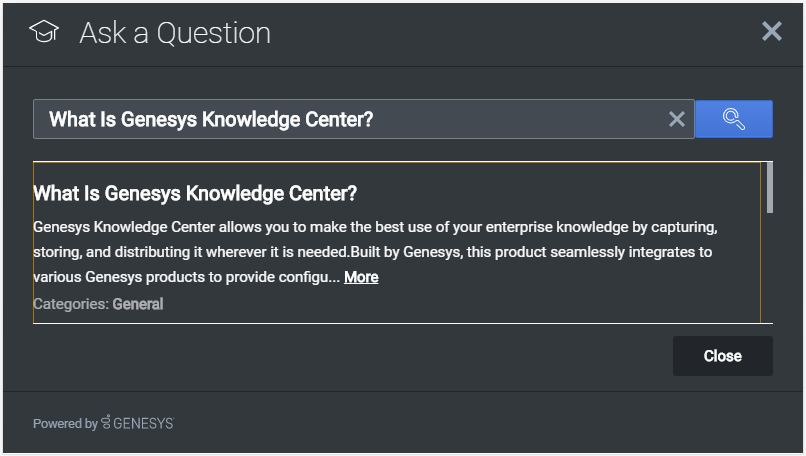Expand article with the More link
806x456 pixels.
coord(361,277)
